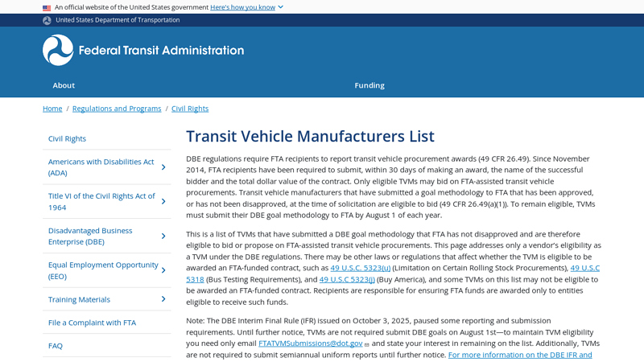Open the Funding menu
The height and width of the screenshot is (362, 644).
(369, 85)
